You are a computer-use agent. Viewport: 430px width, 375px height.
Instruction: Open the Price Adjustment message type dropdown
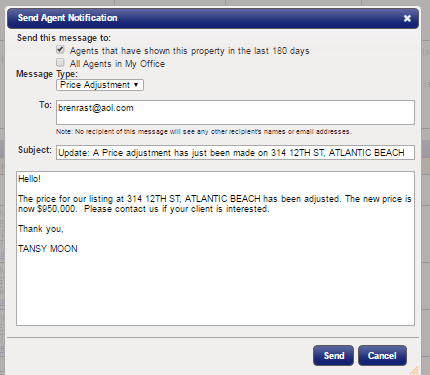coord(100,85)
